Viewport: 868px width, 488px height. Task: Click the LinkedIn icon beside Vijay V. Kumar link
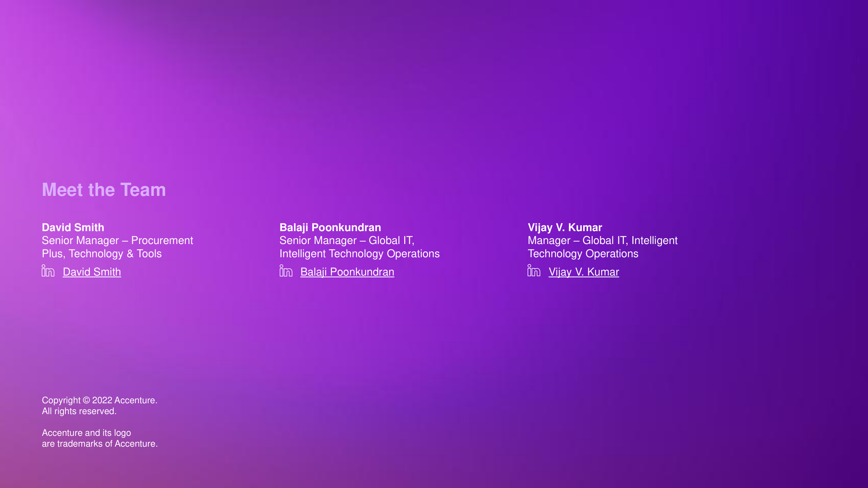point(534,271)
